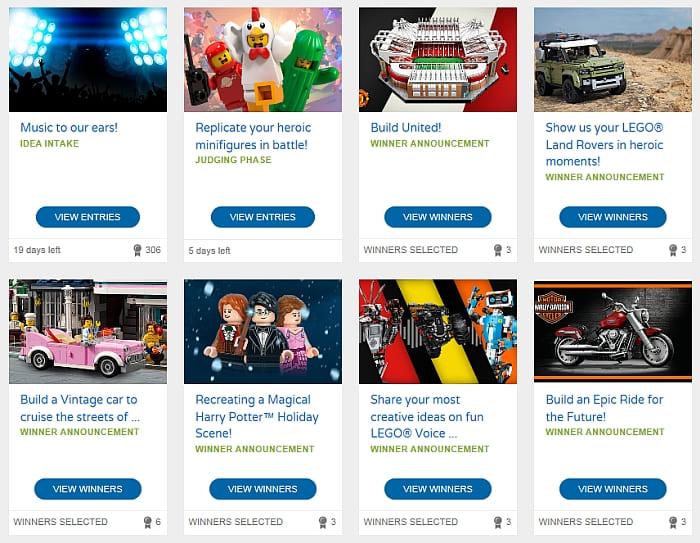This screenshot has width=700, height=543.
Task: Click the concert crowd stage lights thumbnail
Action: point(88,59)
